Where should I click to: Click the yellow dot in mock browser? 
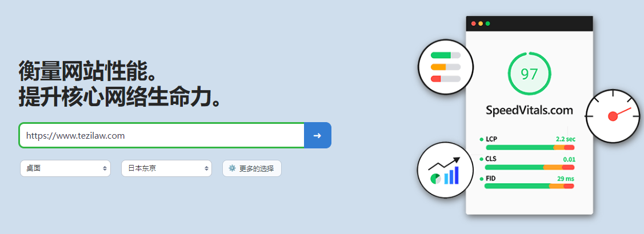tap(481, 23)
